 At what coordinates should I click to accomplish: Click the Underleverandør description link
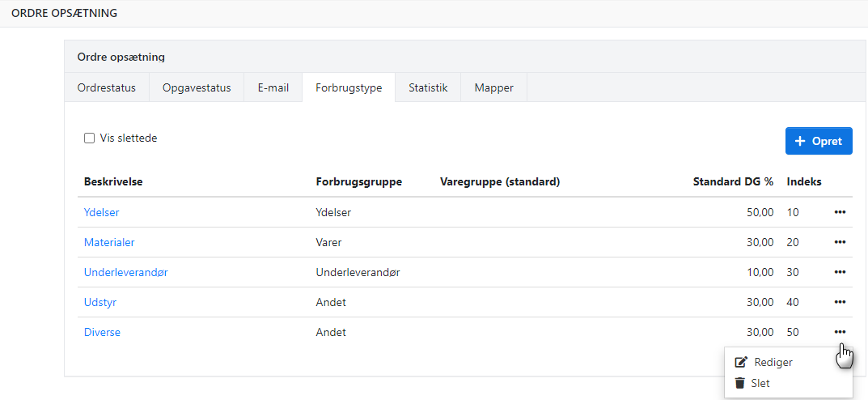[x=126, y=272]
